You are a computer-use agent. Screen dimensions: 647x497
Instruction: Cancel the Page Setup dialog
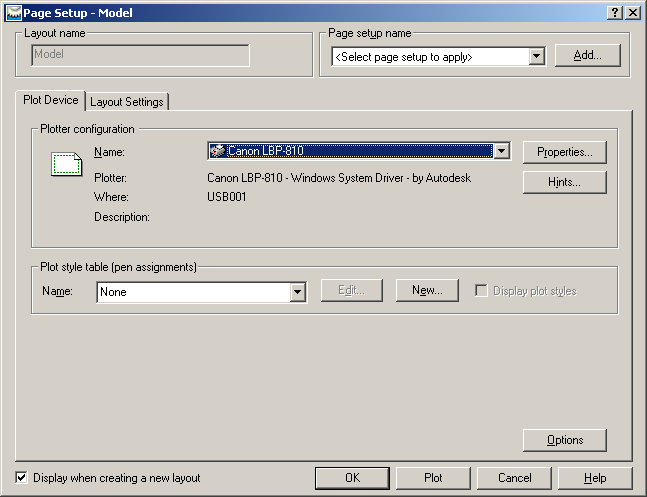[x=515, y=478]
